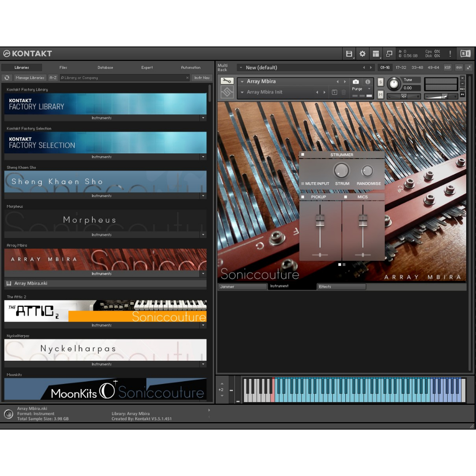476x476 pixels.
Task: Switch to the Files tab
Action: tap(63, 67)
